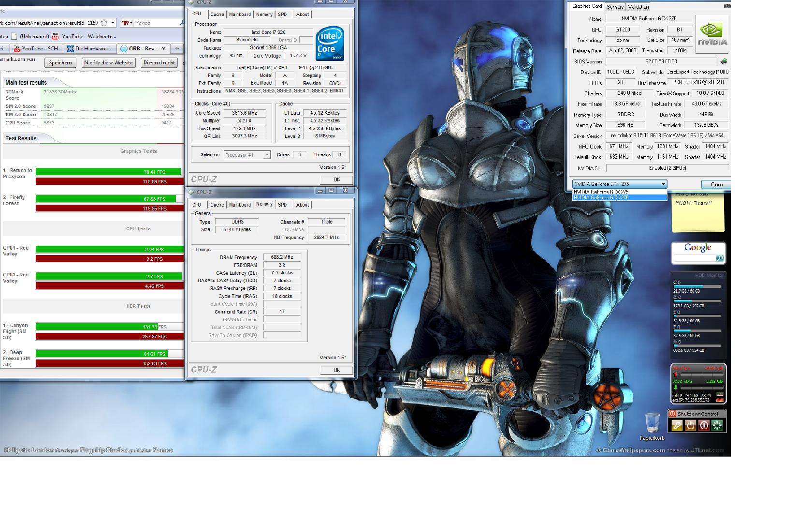Open the Processor #1 selection dropdown
Viewport: 812px width, 508px height.
[247, 155]
